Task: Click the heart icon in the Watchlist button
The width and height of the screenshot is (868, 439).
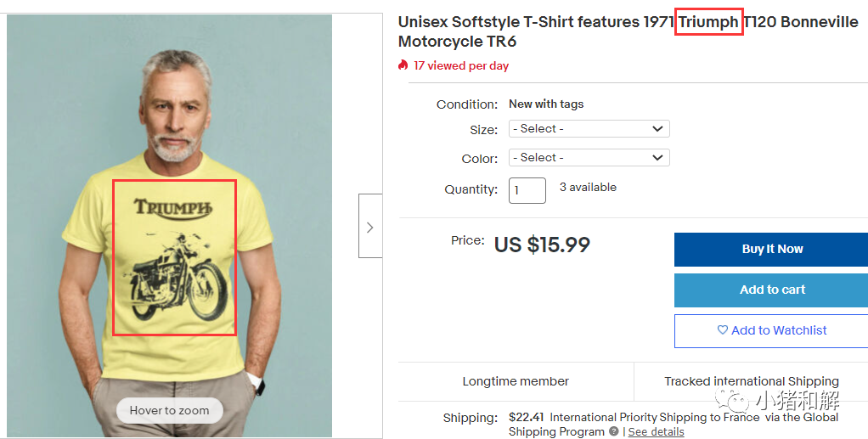Action: pyautogui.click(x=723, y=330)
